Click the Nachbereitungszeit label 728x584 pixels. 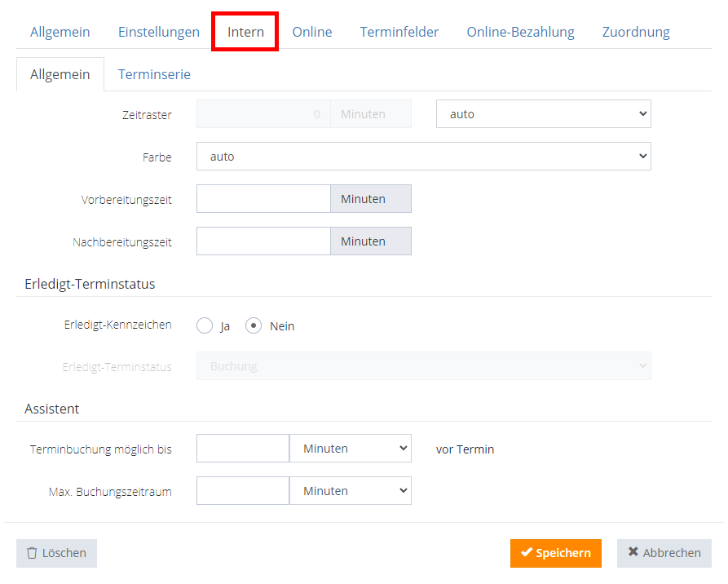click(x=122, y=242)
